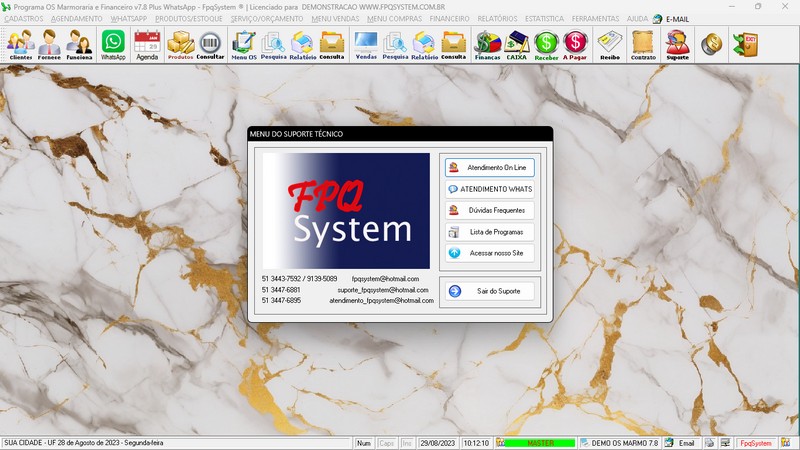Click Pesquisa icon next to Menu OS
The height and width of the screenshot is (450, 800).
coord(273,44)
